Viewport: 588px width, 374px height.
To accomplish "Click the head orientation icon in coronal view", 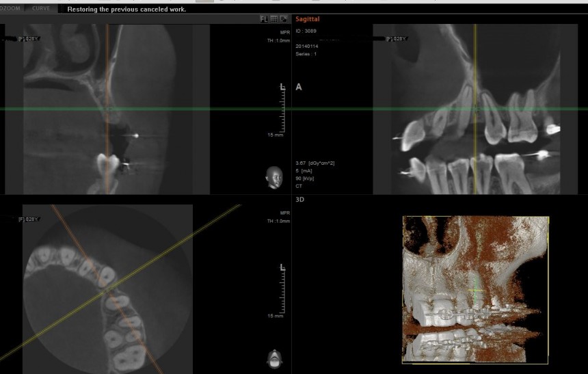I will pyautogui.click(x=274, y=176).
